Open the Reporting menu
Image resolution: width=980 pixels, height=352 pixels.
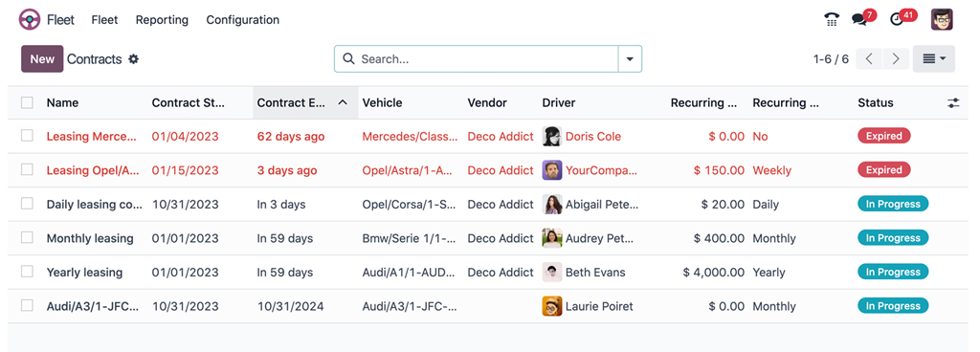pyautogui.click(x=162, y=20)
